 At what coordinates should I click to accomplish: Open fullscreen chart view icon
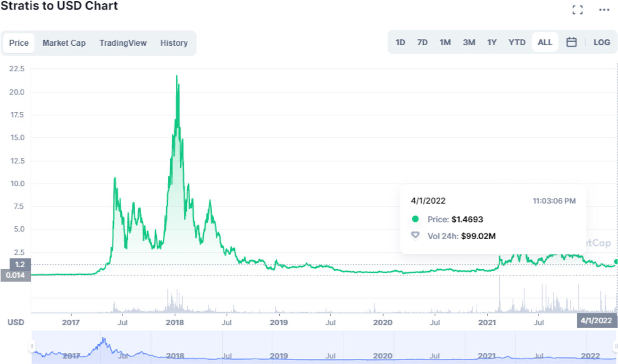point(577,10)
